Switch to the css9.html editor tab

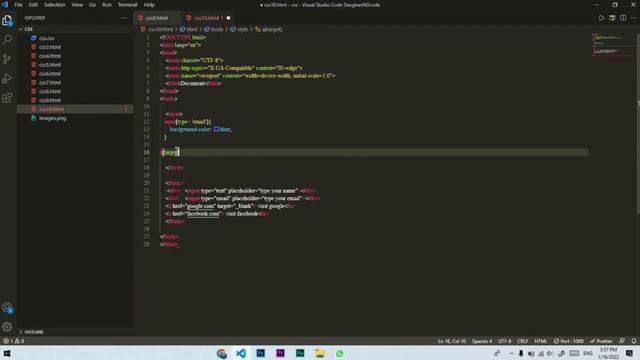(x=157, y=18)
